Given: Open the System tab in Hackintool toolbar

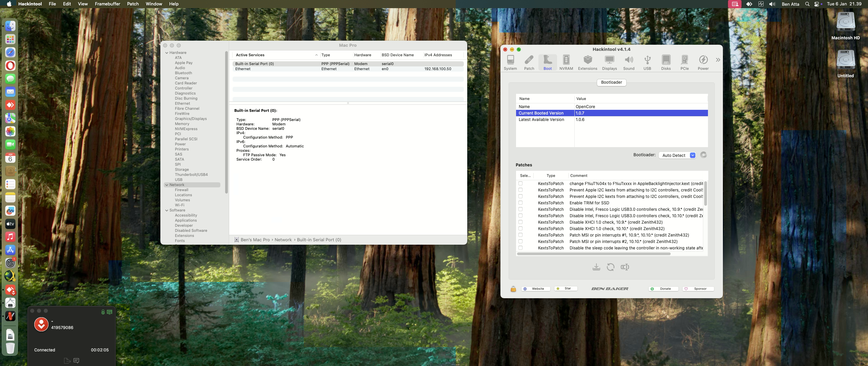Looking at the screenshot, I should click(510, 63).
